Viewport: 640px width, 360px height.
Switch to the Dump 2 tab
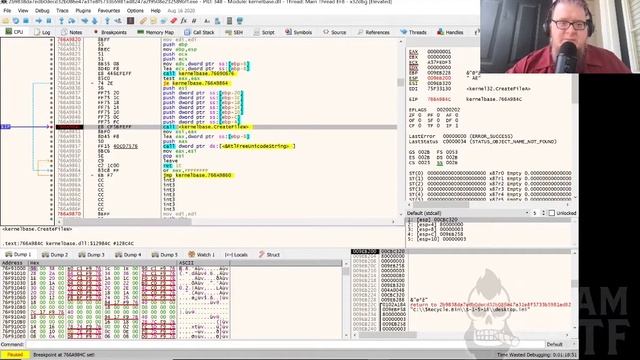click(x=55, y=254)
